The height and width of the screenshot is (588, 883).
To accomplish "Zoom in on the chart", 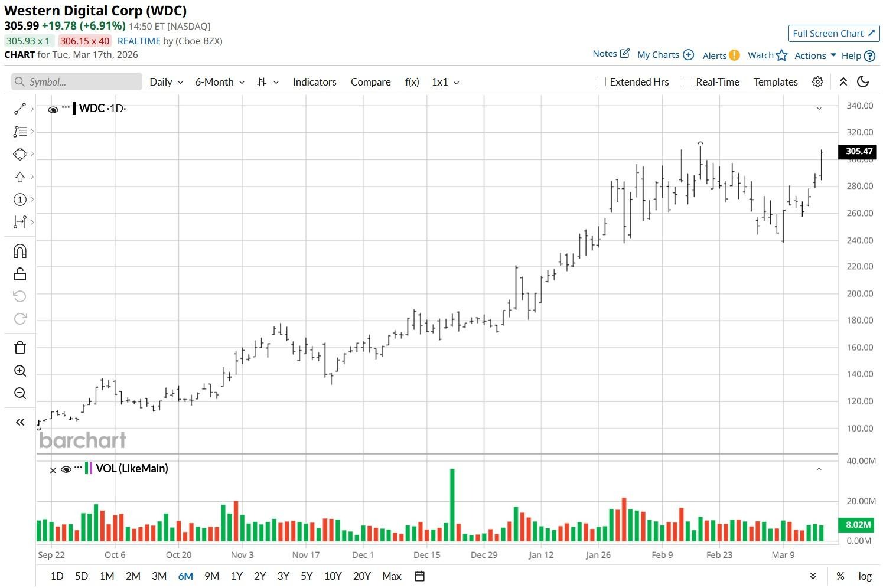I will [19, 371].
